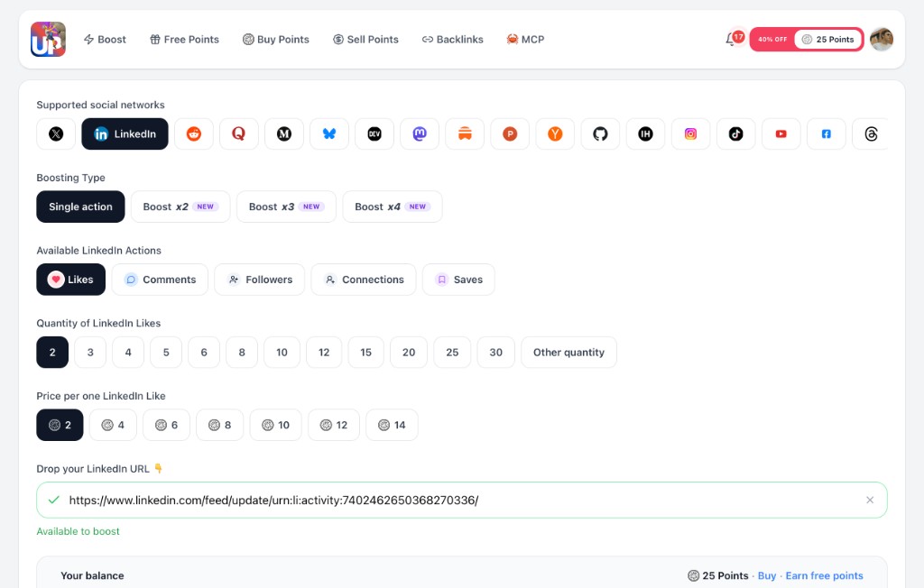This screenshot has height=588, width=924.
Task: Set likes quantity to 5
Action: click(x=166, y=353)
